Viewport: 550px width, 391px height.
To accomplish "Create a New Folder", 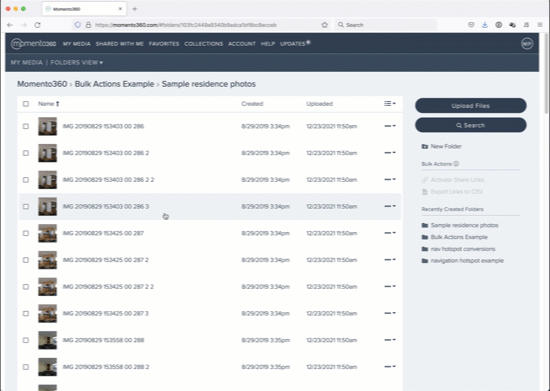I will coord(442,146).
